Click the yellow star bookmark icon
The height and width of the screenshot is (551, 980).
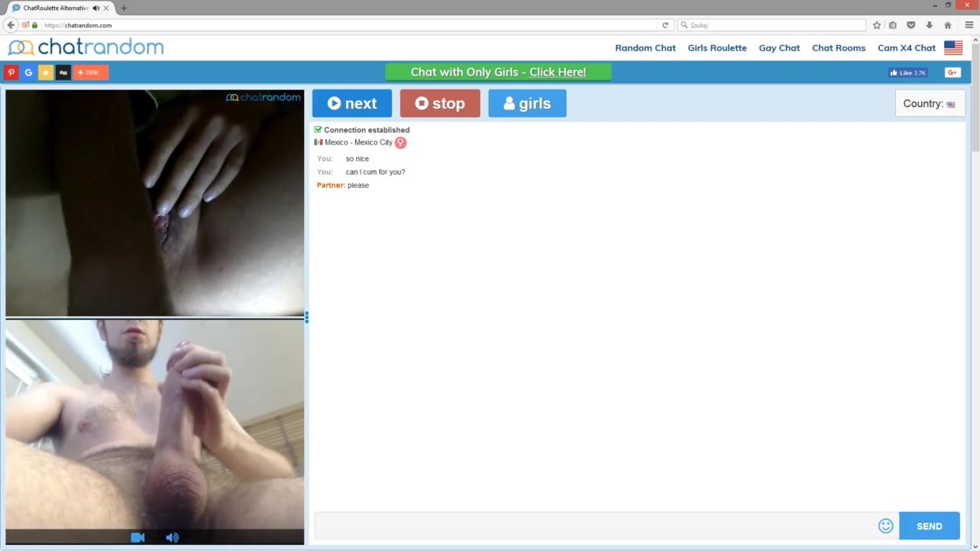click(x=46, y=73)
